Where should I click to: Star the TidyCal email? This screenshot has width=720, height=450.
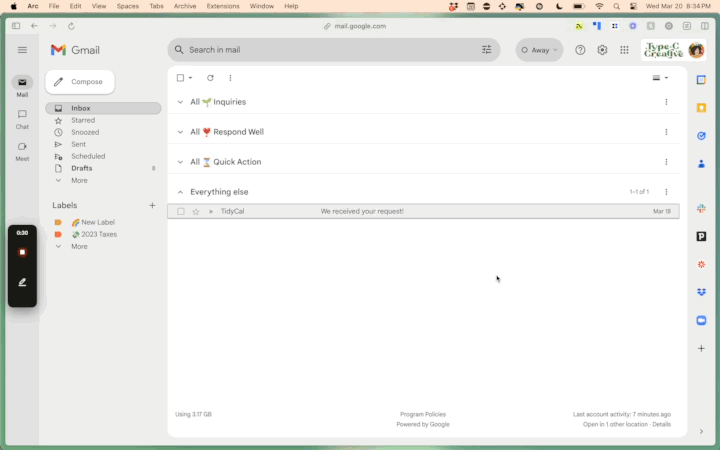coord(196,212)
